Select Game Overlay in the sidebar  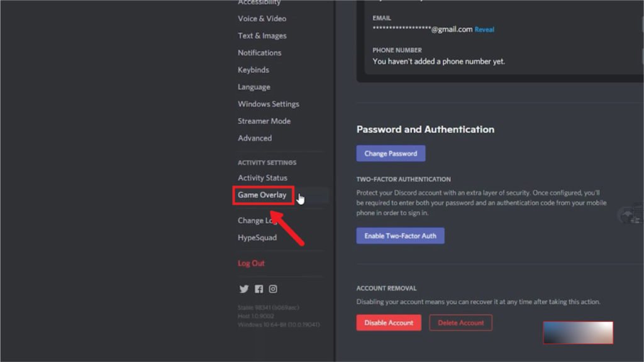point(262,195)
